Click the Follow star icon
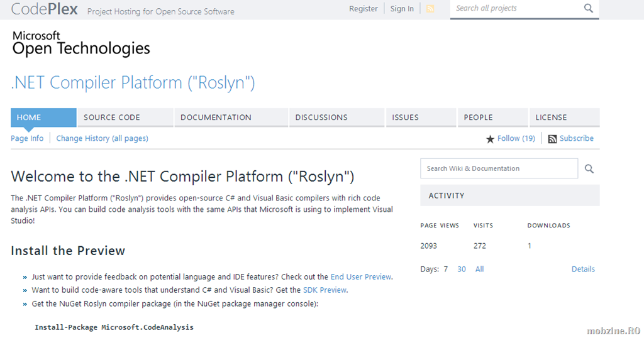The image size is (644, 338). tap(490, 139)
